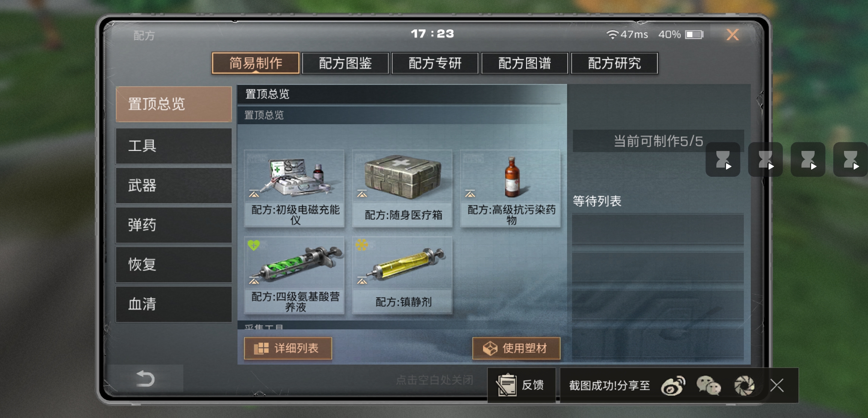This screenshot has height=418, width=868.
Task: Click the first hourglass queue slot
Action: click(723, 159)
